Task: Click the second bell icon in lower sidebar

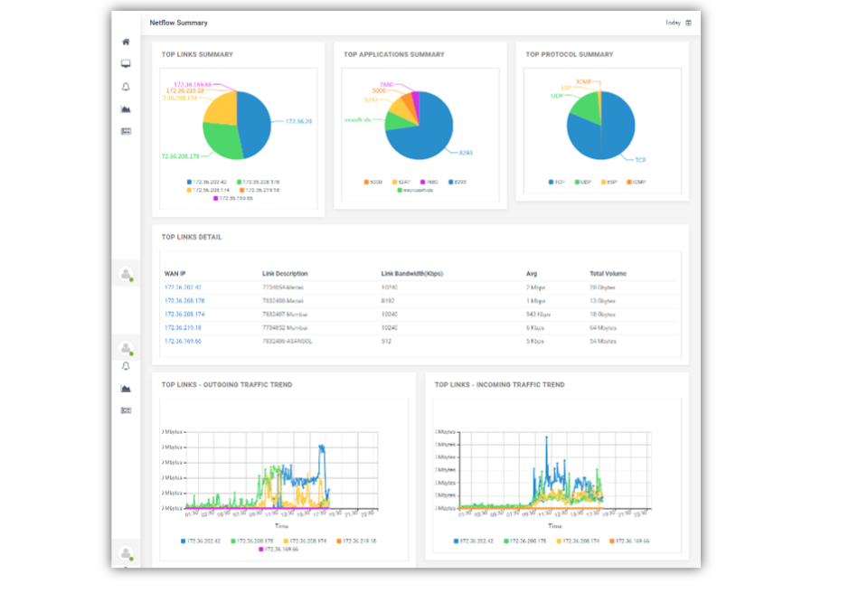Action: pos(127,367)
